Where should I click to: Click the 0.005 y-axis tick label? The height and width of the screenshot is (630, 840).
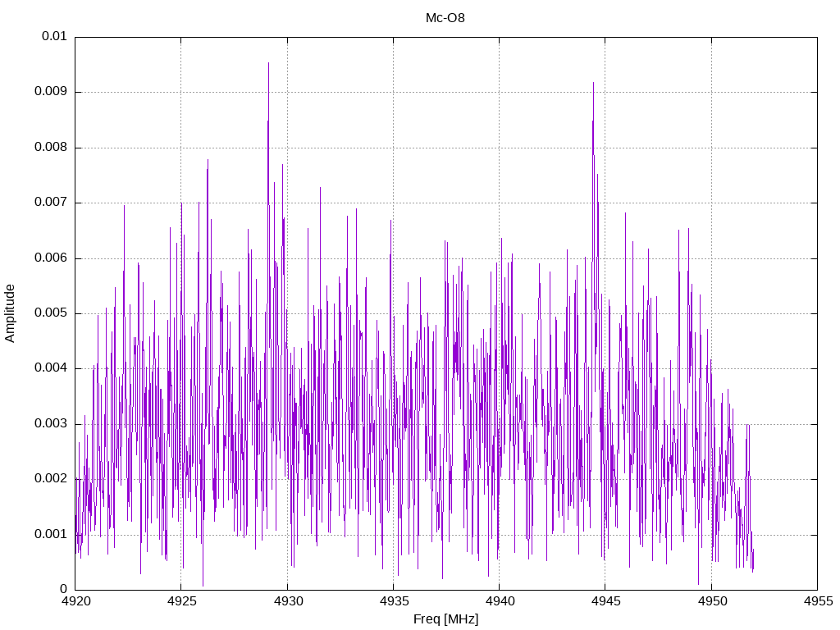[51, 313]
